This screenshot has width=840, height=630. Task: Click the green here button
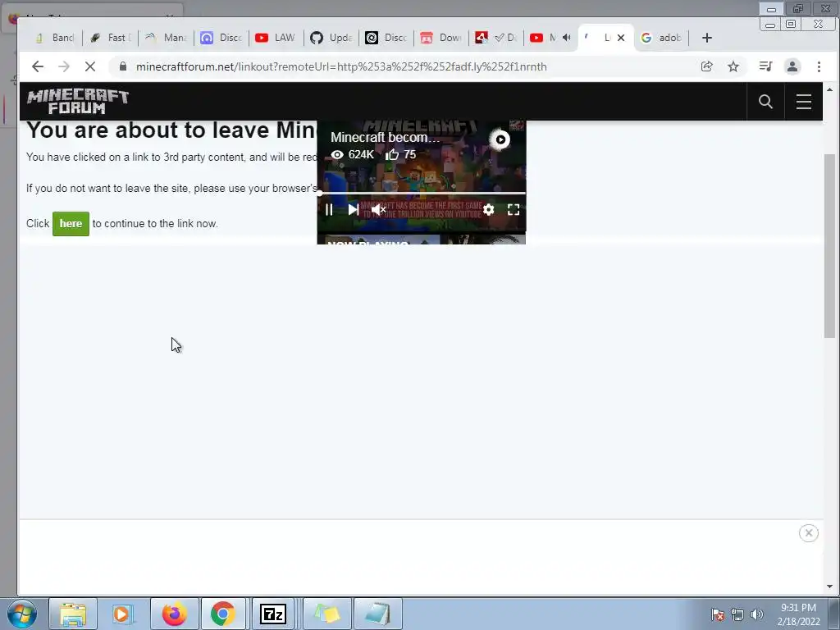coord(71,223)
